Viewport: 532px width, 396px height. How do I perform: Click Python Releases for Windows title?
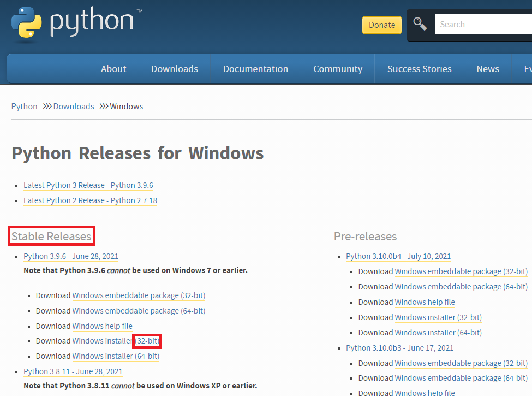[138, 153]
